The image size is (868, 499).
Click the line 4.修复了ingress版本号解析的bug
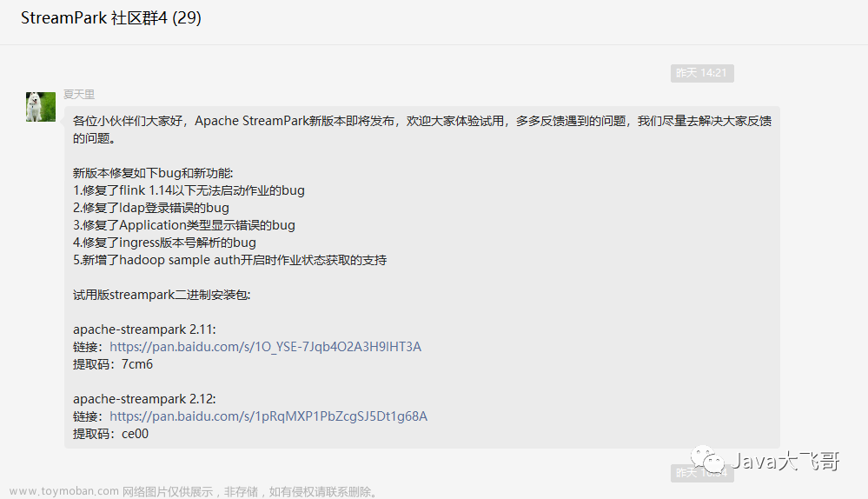[x=164, y=243]
